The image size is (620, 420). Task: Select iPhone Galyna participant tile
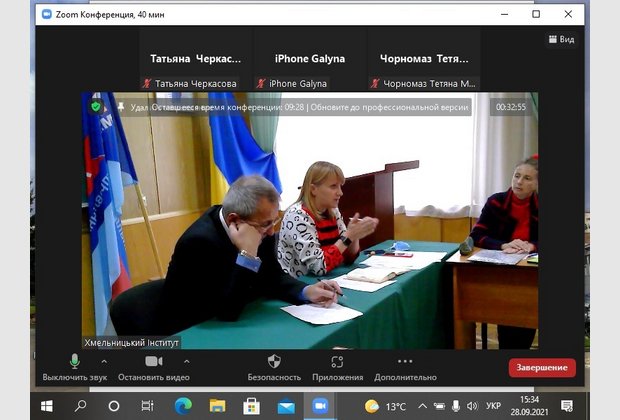pyautogui.click(x=310, y=59)
